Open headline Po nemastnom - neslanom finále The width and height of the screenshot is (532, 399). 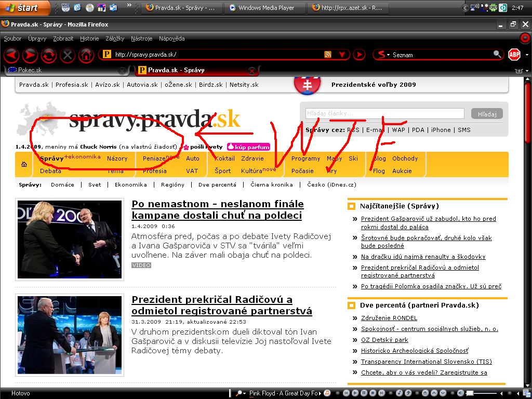coord(218,210)
